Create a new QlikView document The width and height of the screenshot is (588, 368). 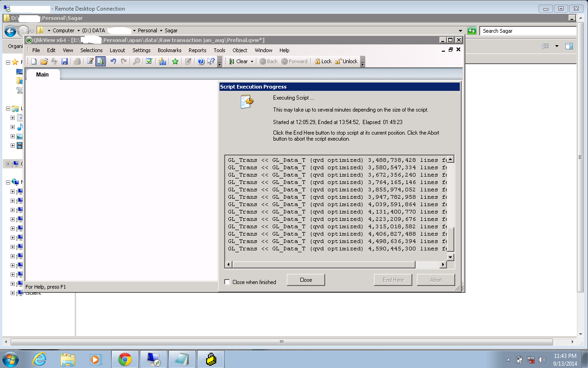point(34,61)
